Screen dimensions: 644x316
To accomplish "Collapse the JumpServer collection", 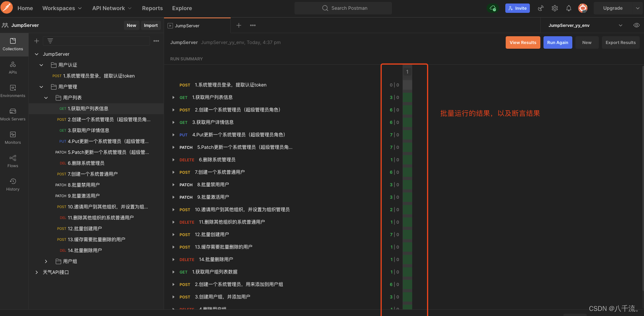I will coord(37,54).
